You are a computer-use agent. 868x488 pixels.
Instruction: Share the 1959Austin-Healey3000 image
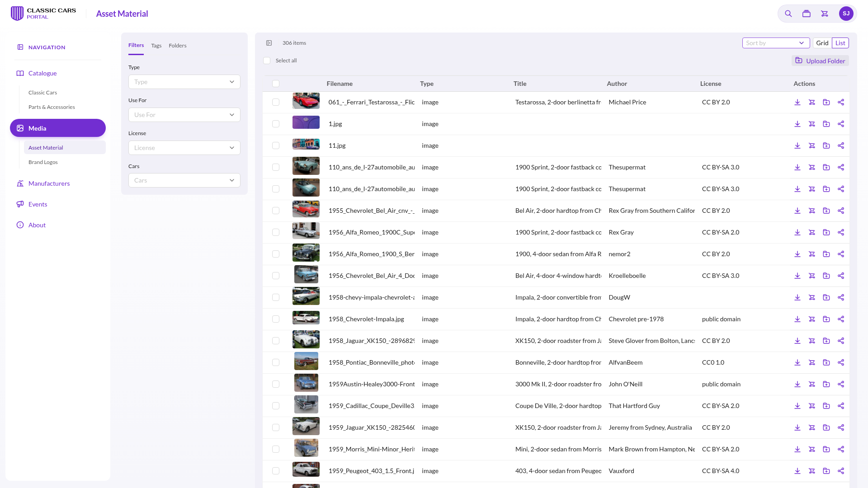click(841, 384)
